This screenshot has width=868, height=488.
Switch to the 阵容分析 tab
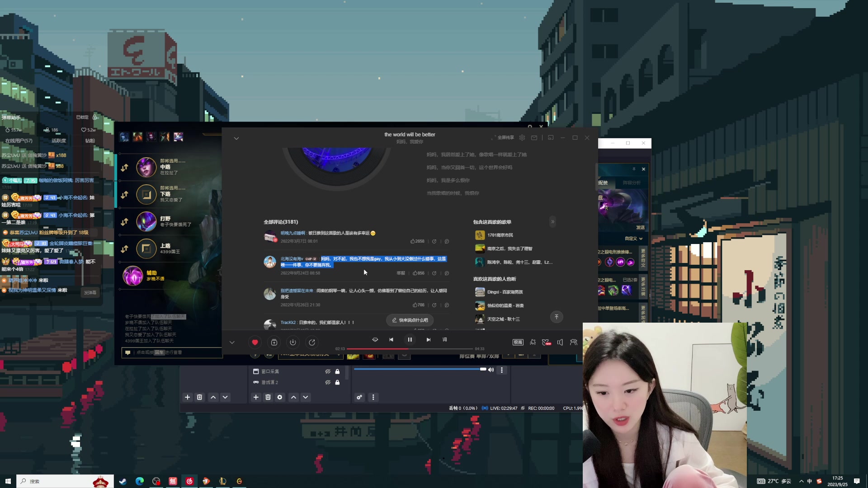point(632,183)
